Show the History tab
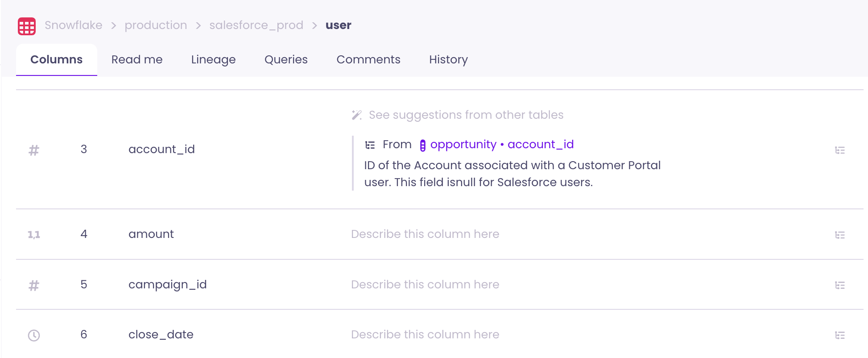 coord(448,60)
